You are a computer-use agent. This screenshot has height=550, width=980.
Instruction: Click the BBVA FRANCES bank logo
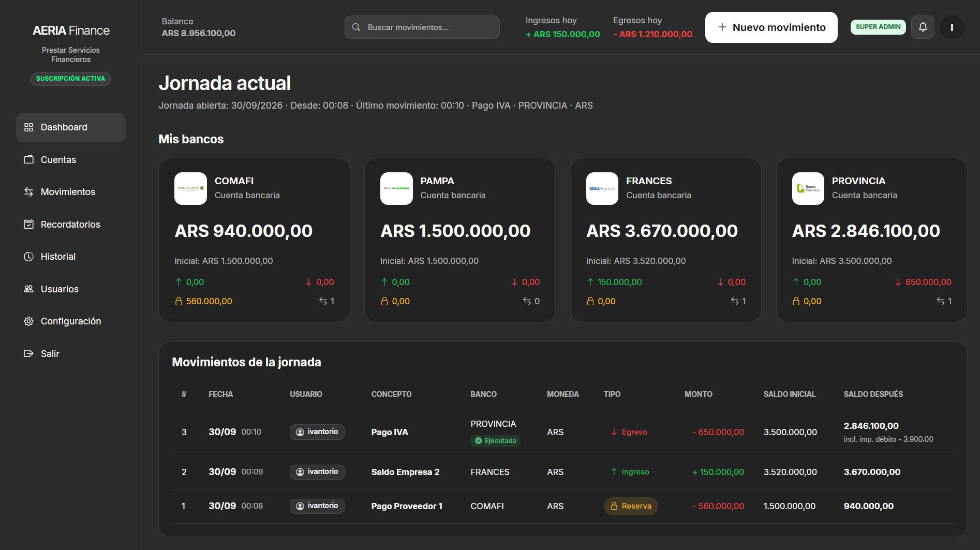pos(602,188)
